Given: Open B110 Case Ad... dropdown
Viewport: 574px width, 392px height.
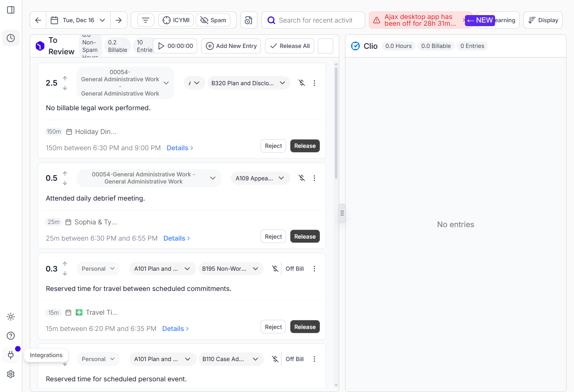Looking at the screenshot, I should pyautogui.click(x=230, y=359).
